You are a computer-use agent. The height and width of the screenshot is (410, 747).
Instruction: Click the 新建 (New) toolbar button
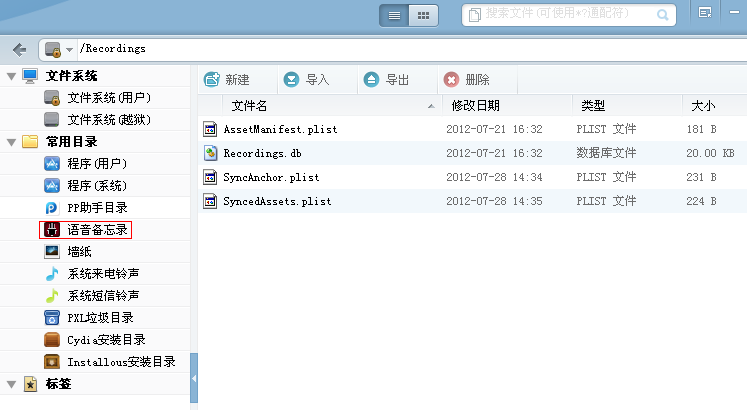point(226,80)
